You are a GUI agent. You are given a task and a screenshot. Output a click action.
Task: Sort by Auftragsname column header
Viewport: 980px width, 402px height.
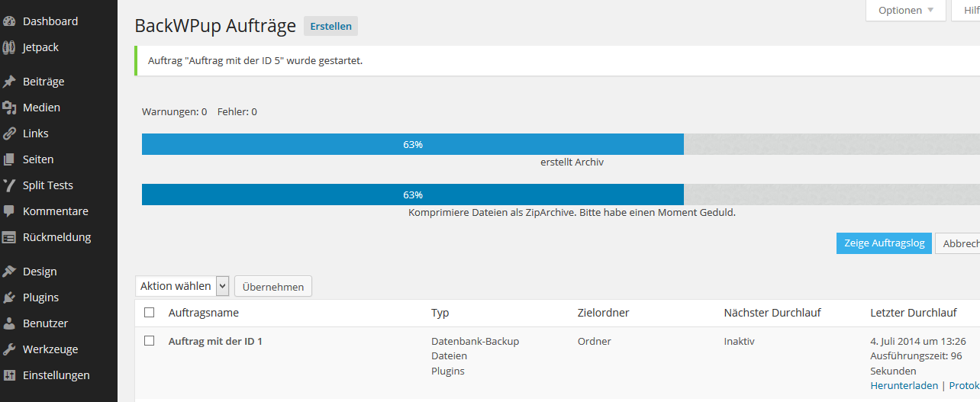coord(203,313)
